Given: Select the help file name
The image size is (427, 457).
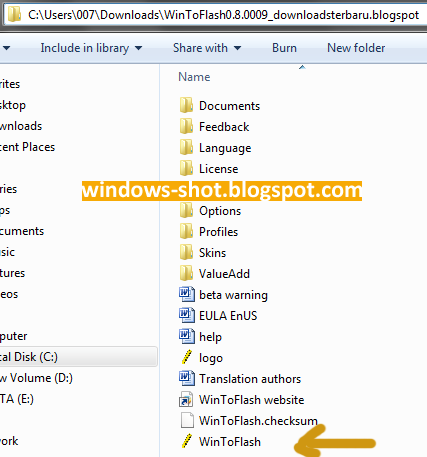Looking at the screenshot, I should [210, 337].
